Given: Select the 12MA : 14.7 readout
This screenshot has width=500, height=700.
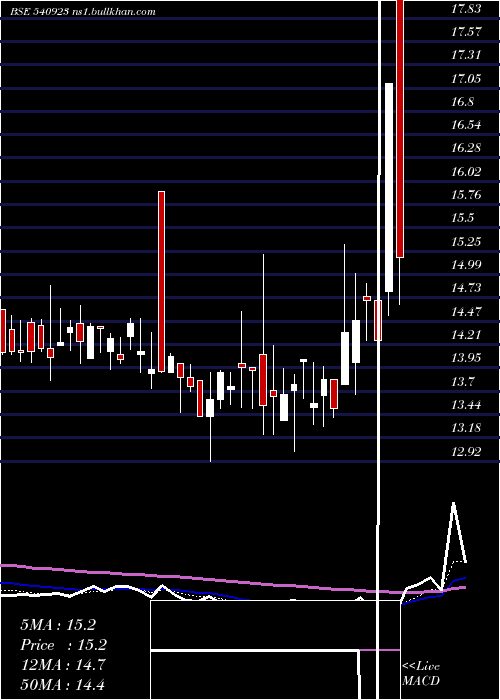Looking at the screenshot, I should 63,665.
